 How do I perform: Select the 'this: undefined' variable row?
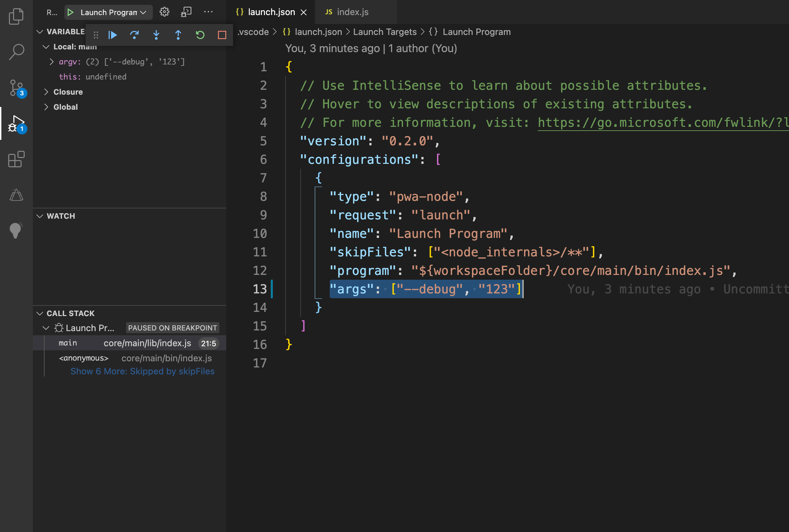point(130,77)
